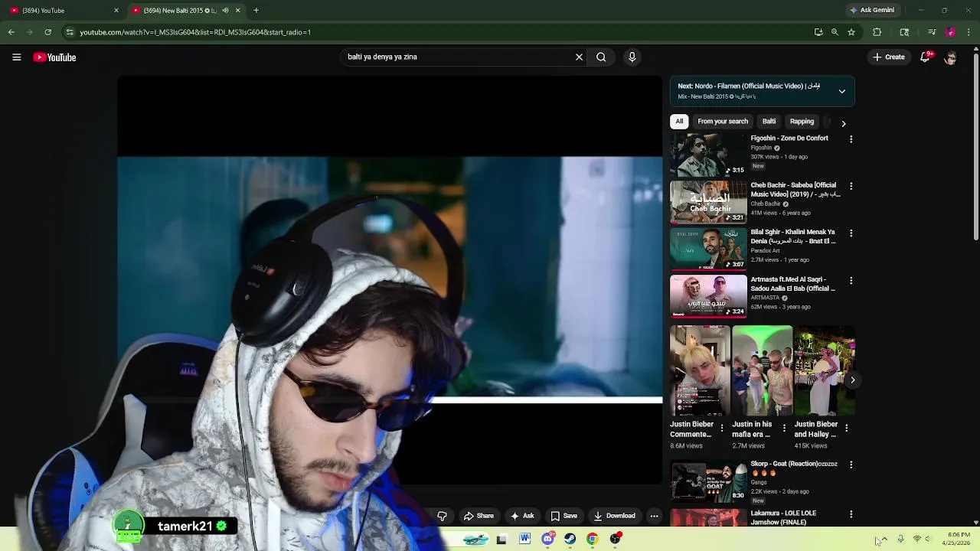Open OBS Studio from the taskbar

615,539
